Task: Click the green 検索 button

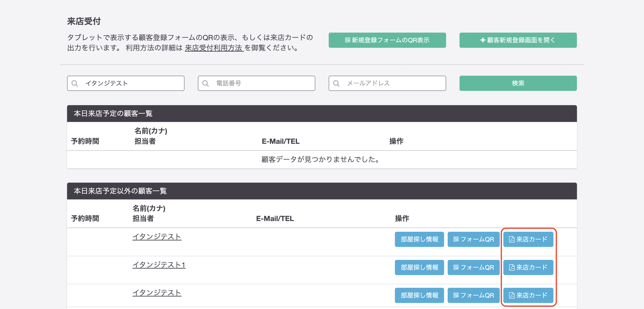Action: [x=518, y=83]
